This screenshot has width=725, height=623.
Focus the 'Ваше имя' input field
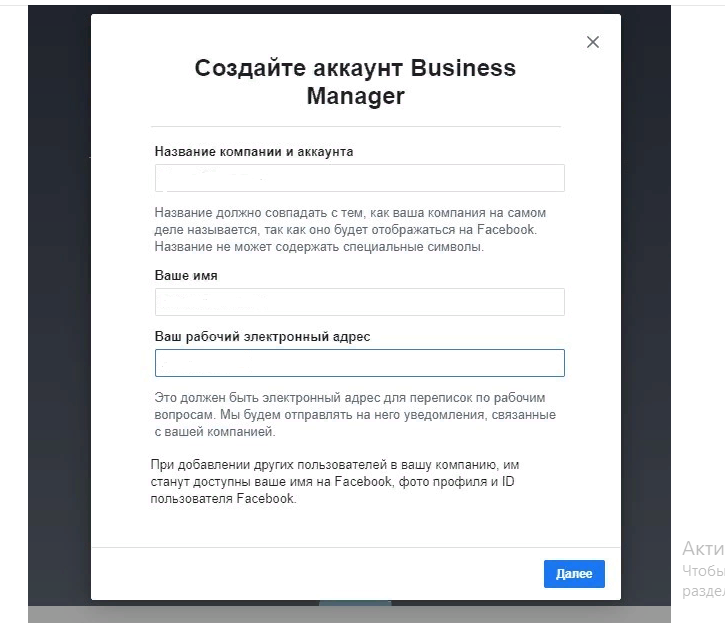[360, 302]
